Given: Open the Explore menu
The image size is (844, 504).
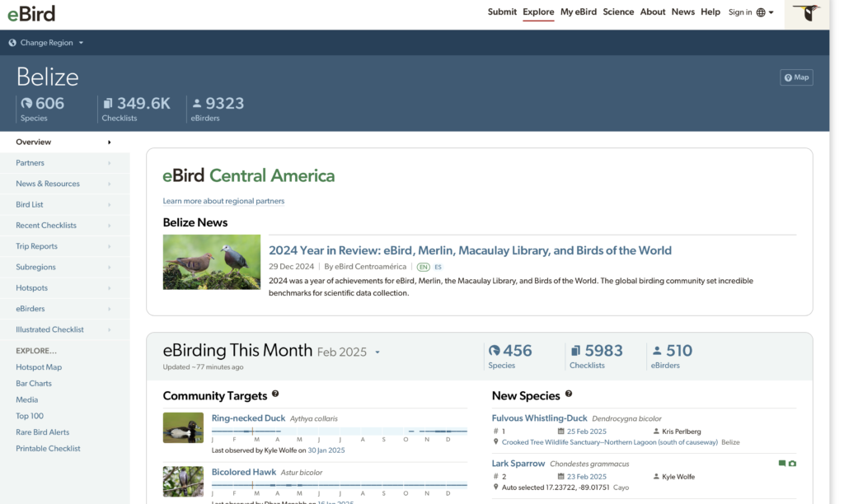Looking at the screenshot, I should coord(538,12).
